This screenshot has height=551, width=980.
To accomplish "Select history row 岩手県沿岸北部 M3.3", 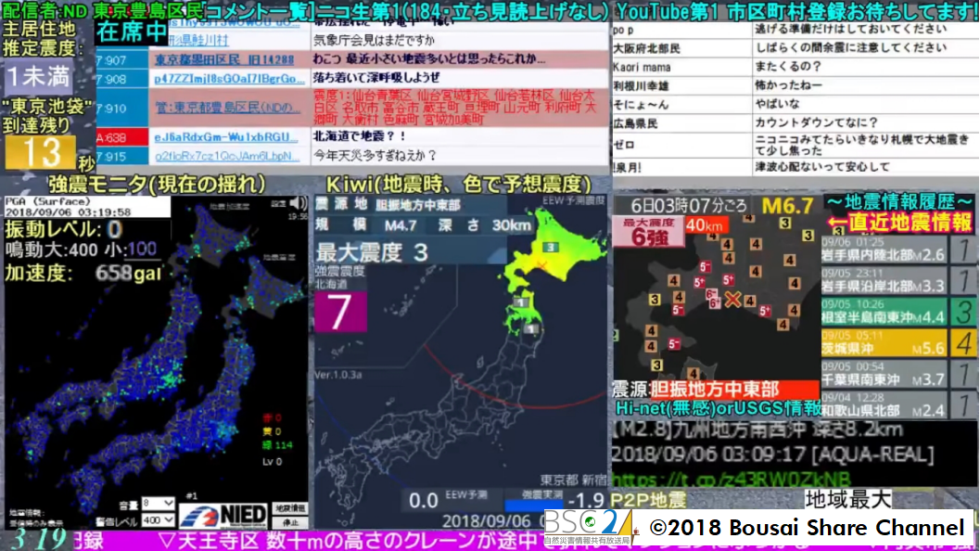I will (884, 280).
